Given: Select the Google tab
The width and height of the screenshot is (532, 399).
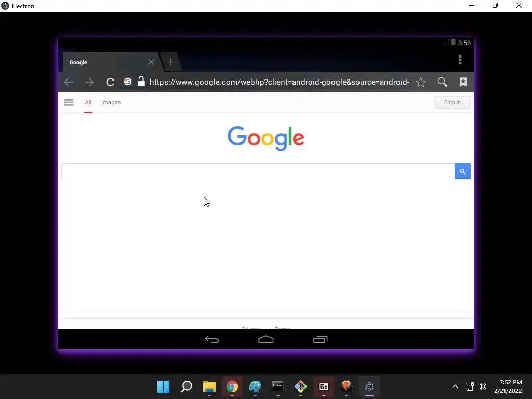Looking at the screenshot, I should 110,62.
